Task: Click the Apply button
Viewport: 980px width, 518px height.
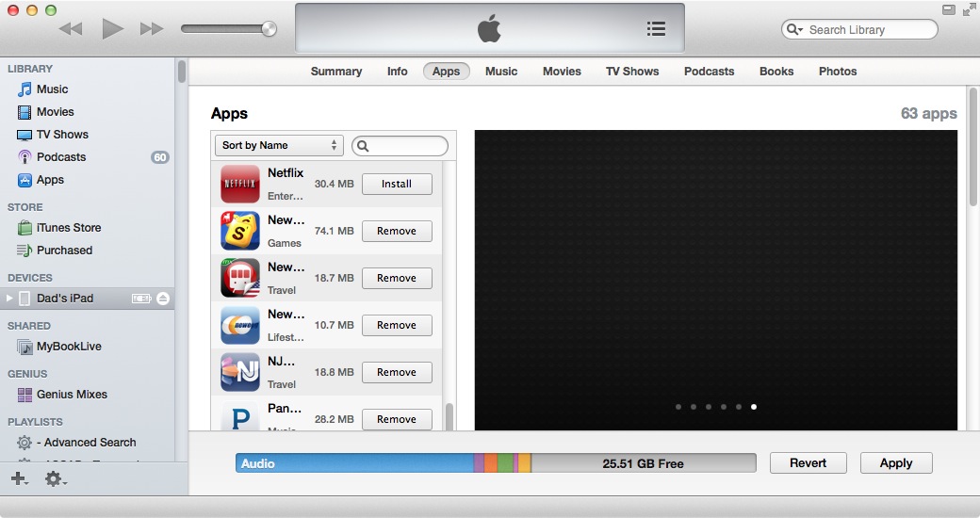Action: point(896,463)
